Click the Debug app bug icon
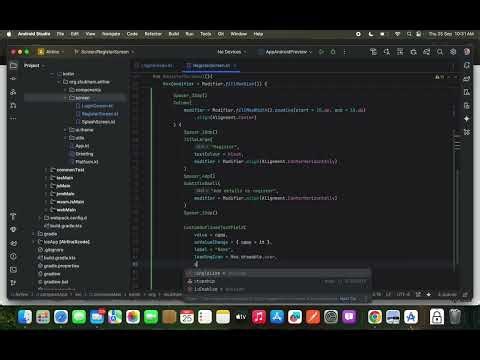 click(333, 52)
